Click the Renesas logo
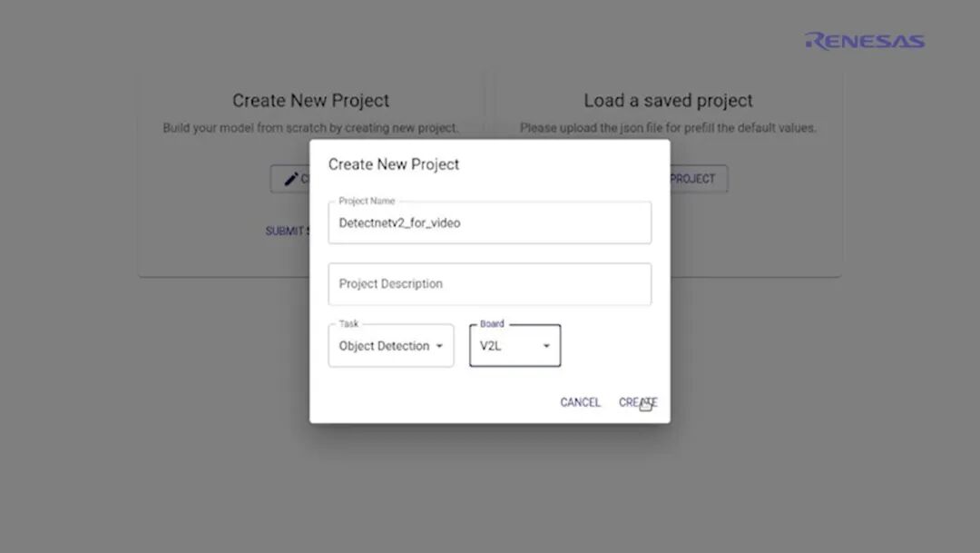The width and height of the screenshot is (980, 553). click(864, 41)
